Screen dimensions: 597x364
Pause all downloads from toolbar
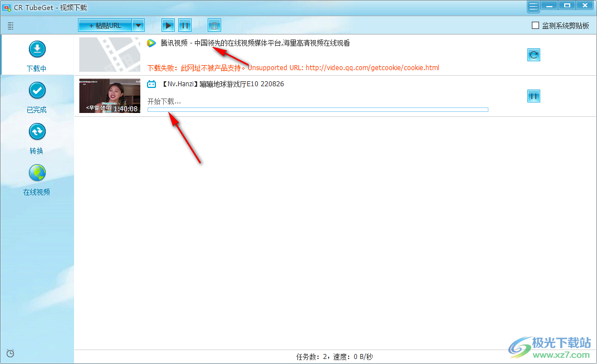click(x=185, y=26)
